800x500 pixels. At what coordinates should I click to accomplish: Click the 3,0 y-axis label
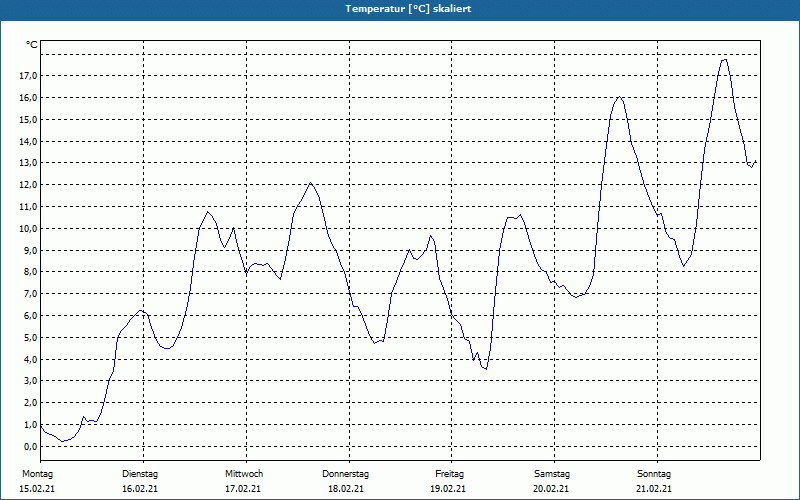coord(30,381)
